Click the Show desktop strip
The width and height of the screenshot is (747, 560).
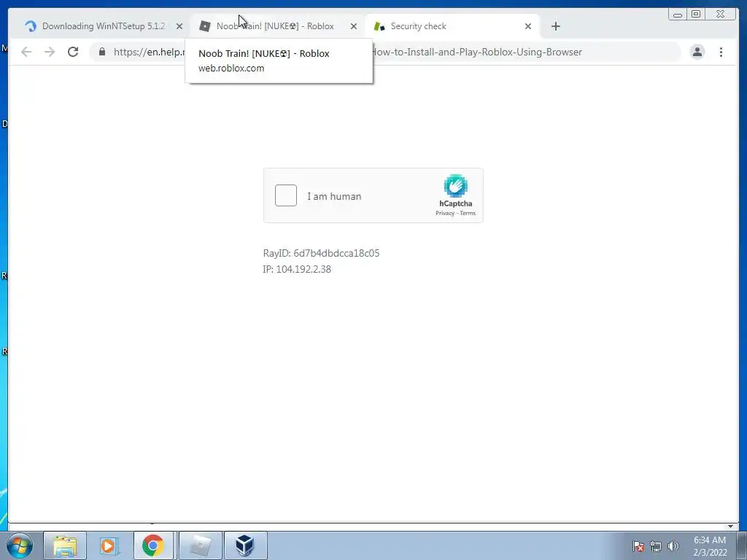[742, 545]
